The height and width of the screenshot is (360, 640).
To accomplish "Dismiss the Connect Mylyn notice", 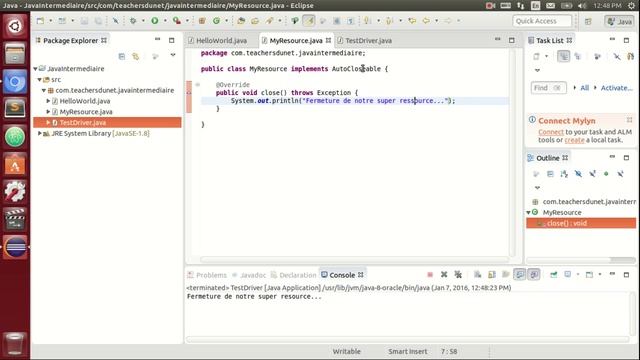I will [x=629, y=120].
